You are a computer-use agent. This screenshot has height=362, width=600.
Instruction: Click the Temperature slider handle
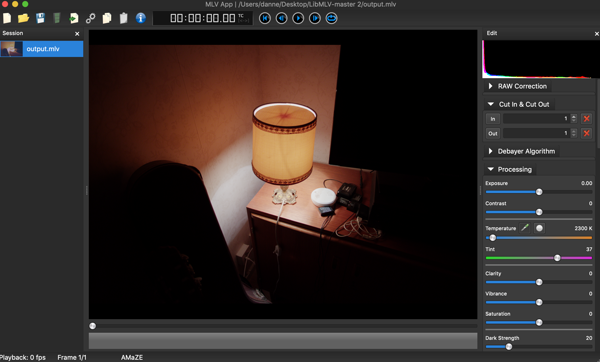[x=493, y=238]
